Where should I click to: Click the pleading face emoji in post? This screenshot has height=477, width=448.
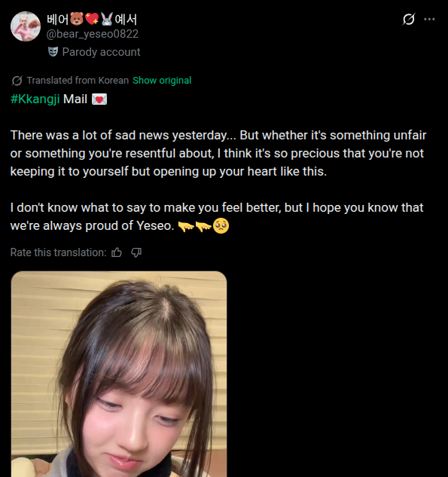221,226
